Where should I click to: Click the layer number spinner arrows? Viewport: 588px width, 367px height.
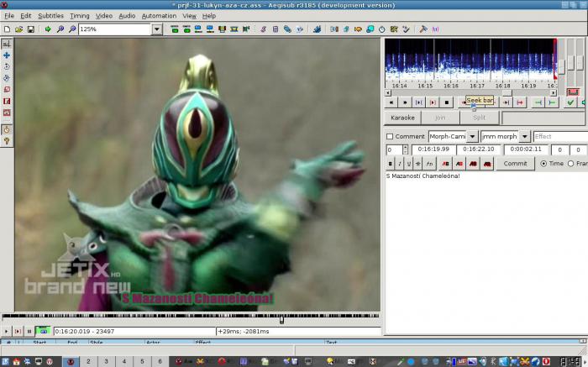(405, 149)
